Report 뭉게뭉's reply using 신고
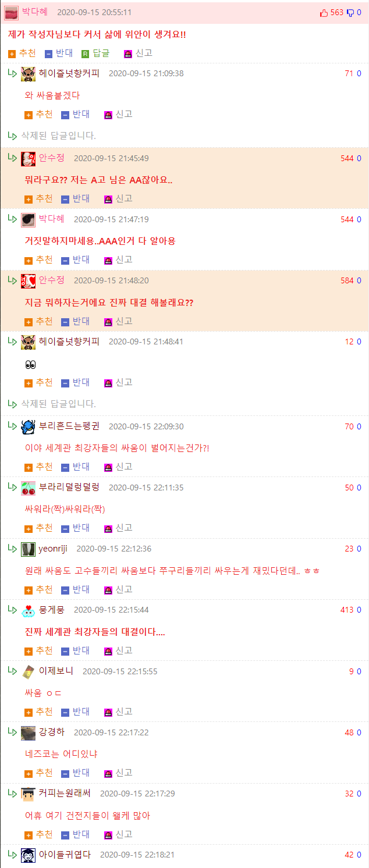 [x=118, y=650]
